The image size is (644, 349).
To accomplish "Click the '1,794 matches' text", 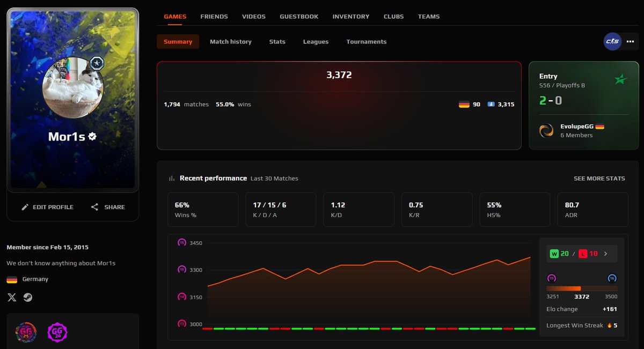I will (186, 105).
